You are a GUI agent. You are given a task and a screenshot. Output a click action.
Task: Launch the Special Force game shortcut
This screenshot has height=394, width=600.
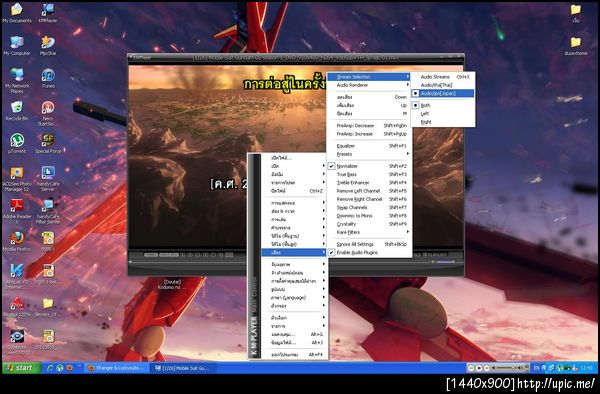(x=48, y=143)
